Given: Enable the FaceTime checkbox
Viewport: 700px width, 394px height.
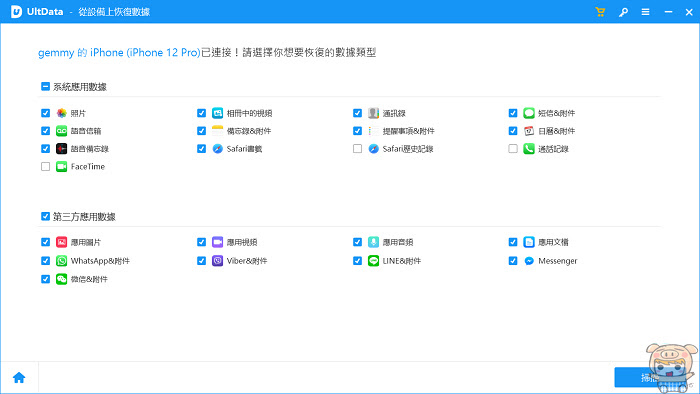Looking at the screenshot, I should (45, 166).
